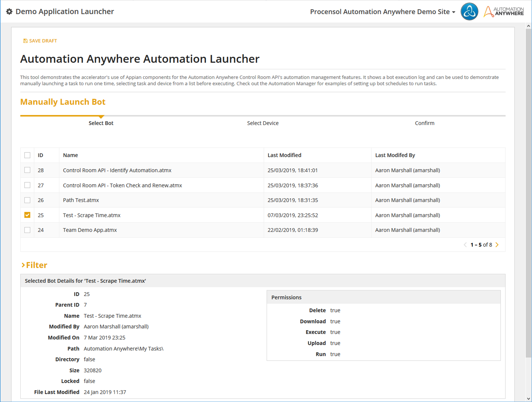532x402 pixels.
Task: Click the 'Manually Launch Bot' heading
Action: (x=63, y=102)
